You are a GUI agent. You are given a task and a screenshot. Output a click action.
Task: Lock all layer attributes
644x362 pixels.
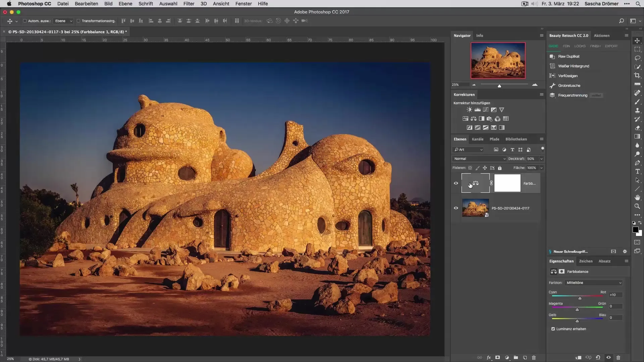(x=500, y=168)
